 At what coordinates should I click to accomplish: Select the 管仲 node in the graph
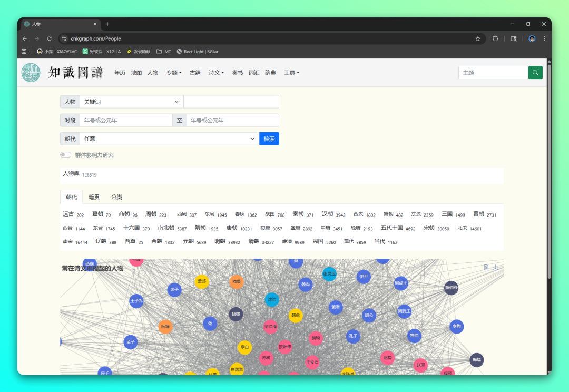(414, 336)
